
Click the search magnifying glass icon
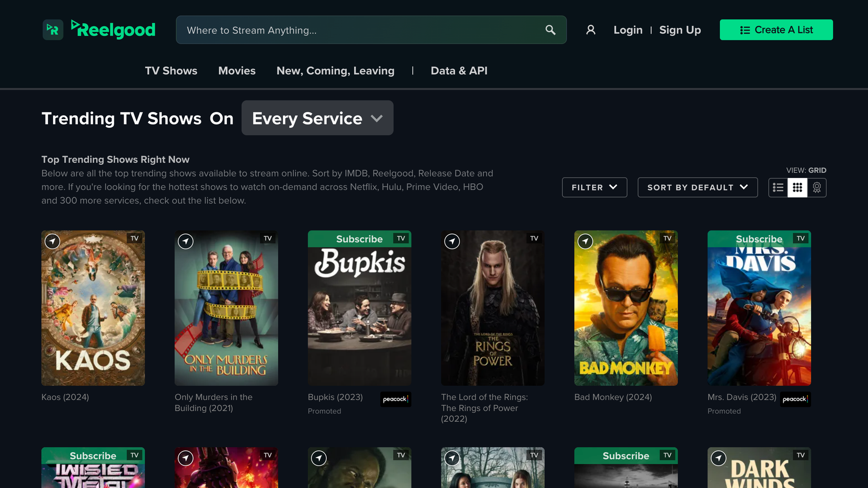(550, 30)
